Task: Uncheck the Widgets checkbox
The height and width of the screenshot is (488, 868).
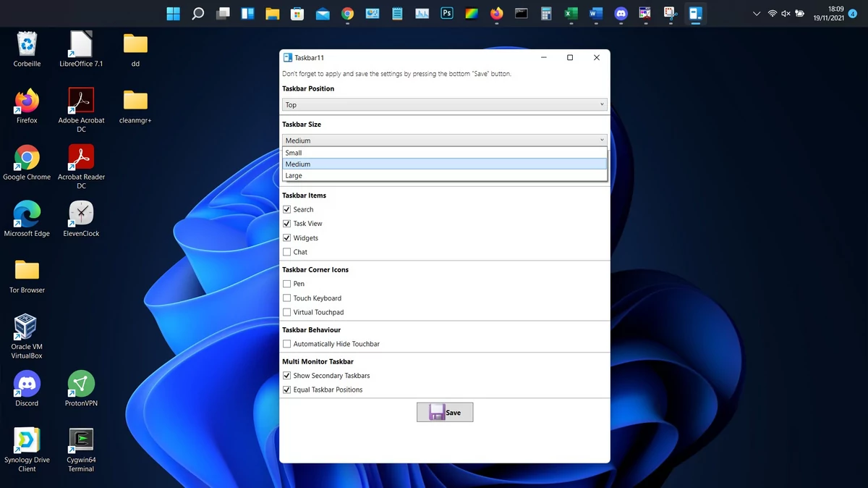Action: pos(287,237)
